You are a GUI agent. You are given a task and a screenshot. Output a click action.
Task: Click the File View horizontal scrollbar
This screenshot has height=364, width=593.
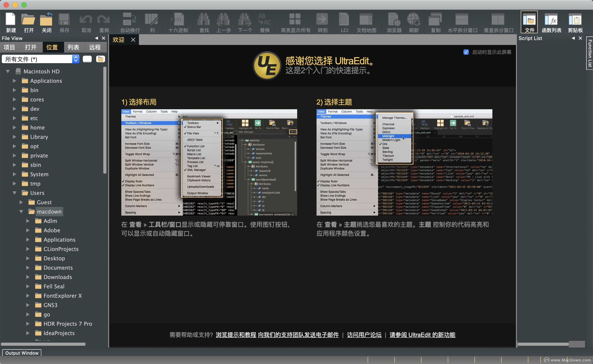tap(43, 344)
